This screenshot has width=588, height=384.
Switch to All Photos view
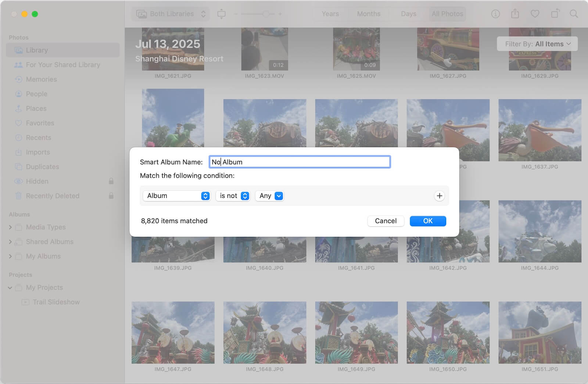(447, 14)
